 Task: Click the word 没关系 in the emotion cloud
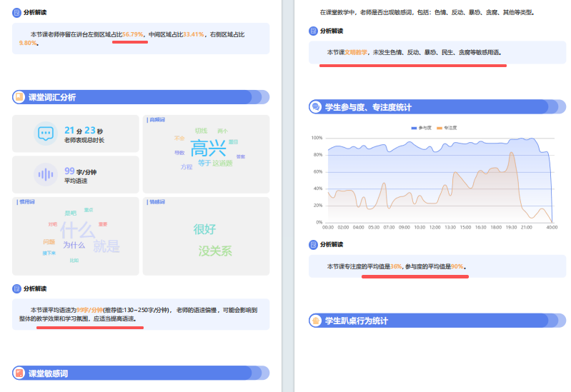coord(215,251)
